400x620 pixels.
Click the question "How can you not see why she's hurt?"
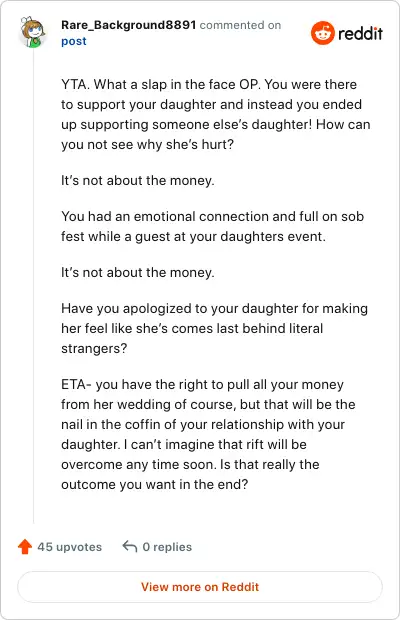click(216, 134)
